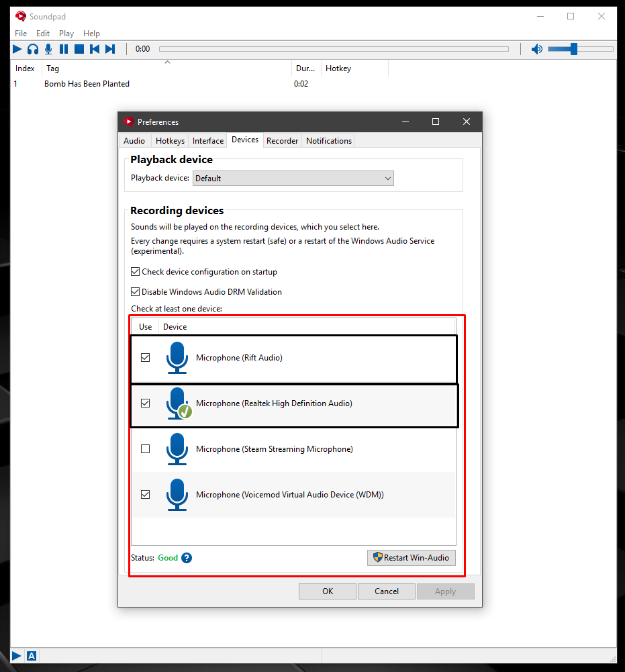
Task: Switch to the Hotkeys tab
Action: [x=171, y=141]
